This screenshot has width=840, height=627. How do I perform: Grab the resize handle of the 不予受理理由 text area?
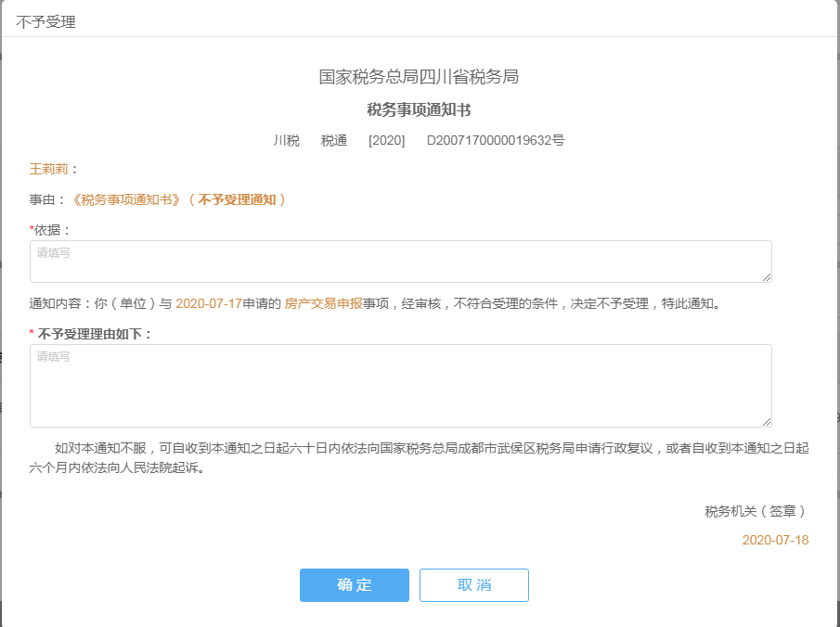pos(767,422)
